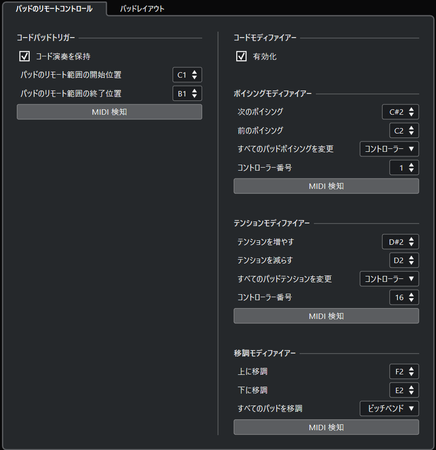
Task: Disable the 有効化 checkbox under コードモディファイアー
Action: coord(241,56)
